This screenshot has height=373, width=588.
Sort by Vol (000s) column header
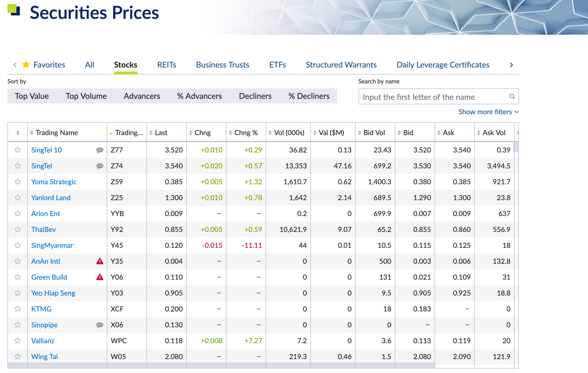pos(289,133)
